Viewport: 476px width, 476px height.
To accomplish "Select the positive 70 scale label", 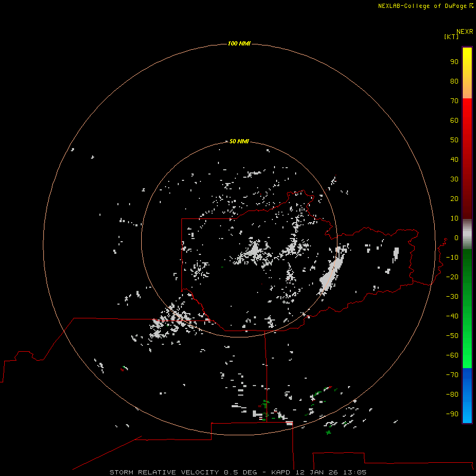I will click(454, 101).
